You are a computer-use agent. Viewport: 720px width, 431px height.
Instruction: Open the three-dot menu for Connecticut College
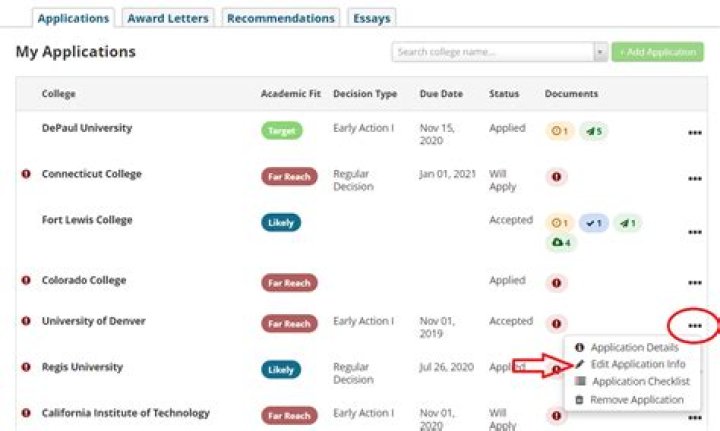click(695, 179)
